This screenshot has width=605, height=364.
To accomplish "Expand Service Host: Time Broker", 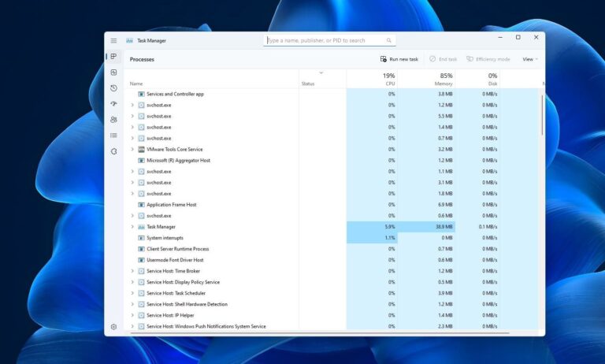I will 132,270.
